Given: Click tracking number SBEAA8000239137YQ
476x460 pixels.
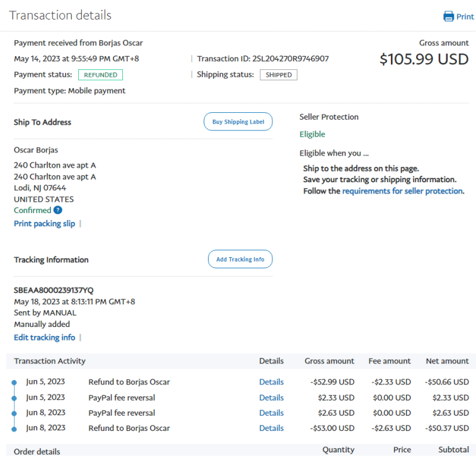Looking at the screenshot, I should tap(54, 290).
